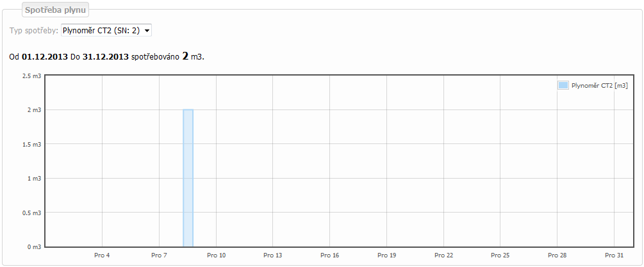The height and width of the screenshot is (267, 644).
Task: Click the Spotřeba plynu panel title
Action: pyautogui.click(x=55, y=10)
